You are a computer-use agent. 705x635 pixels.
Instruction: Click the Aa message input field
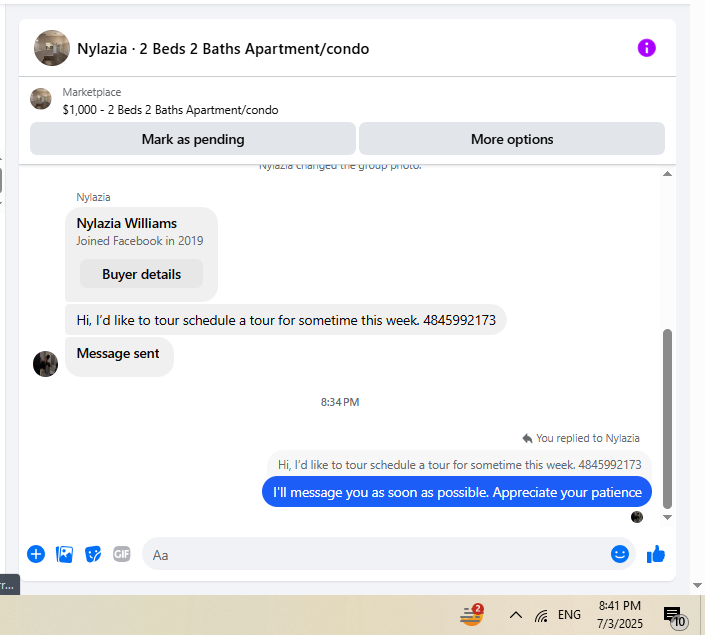378,555
